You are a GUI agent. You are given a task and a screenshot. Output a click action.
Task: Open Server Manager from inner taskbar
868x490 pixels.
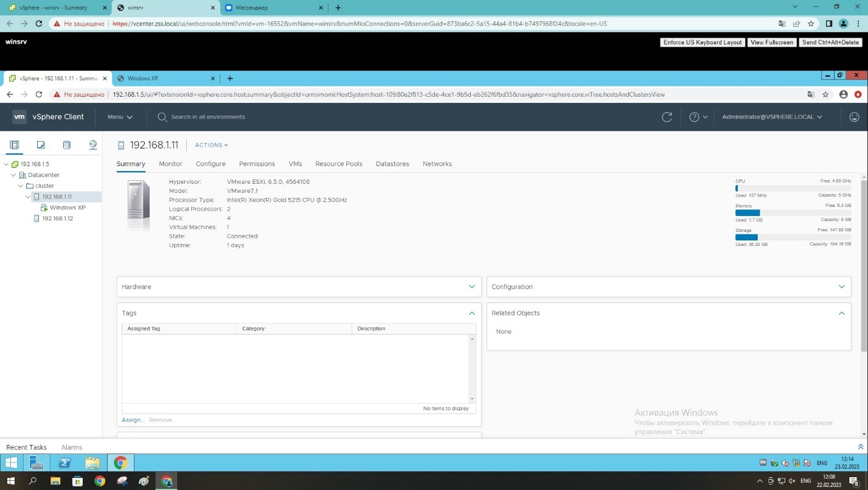pyautogui.click(x=36, y=463)
